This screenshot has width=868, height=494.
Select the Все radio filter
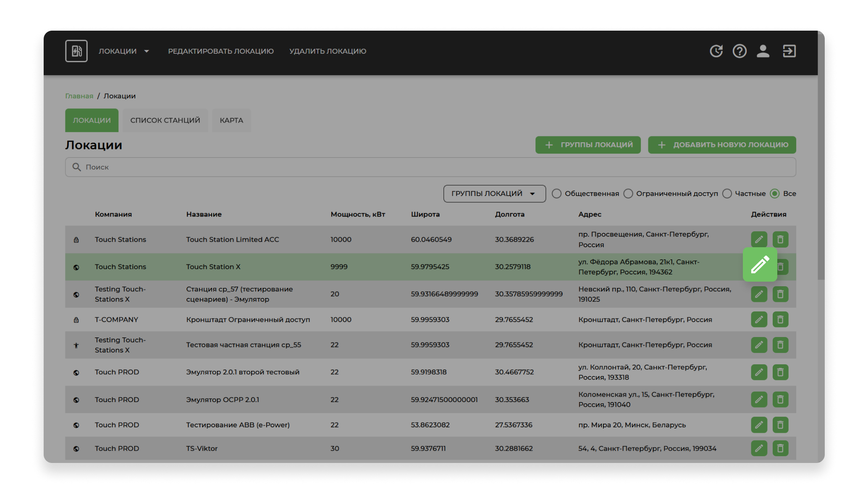point(775,193)
